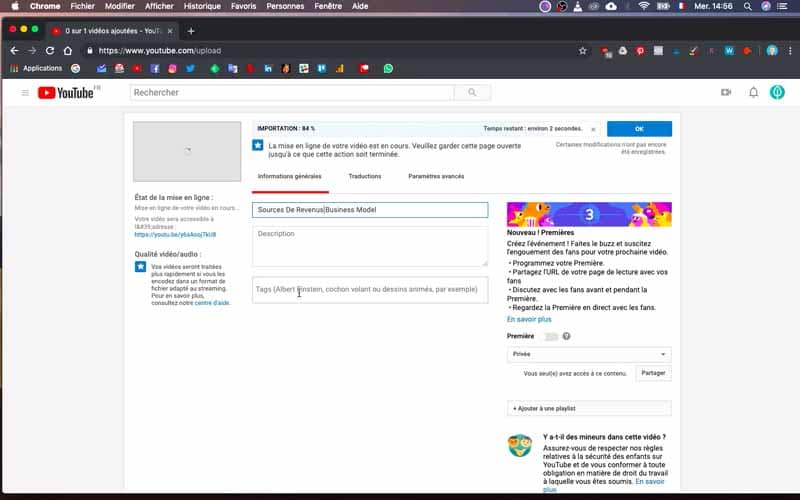Image resolution: width=800 pixels, height=500 pixels.
Task: Open the YouTube account avatar menu
Action: [777, 92]
